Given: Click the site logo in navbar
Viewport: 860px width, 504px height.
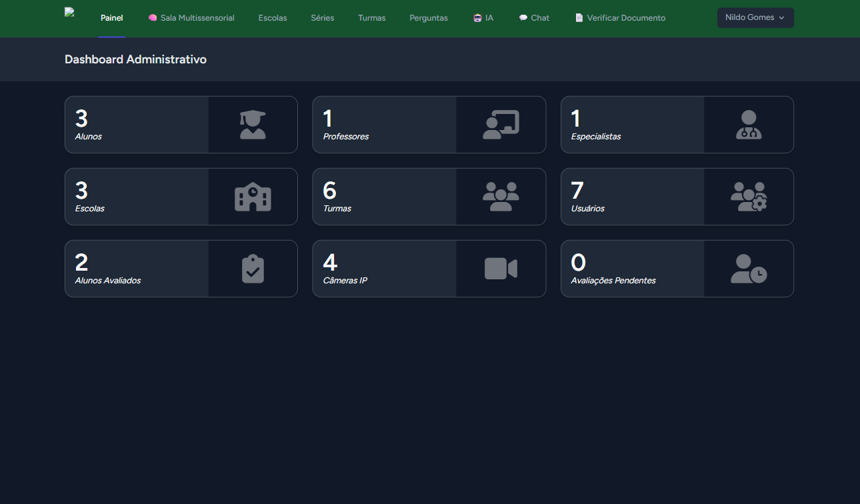Looking at the screenshot, I should pyautogui.click(x=70, y=13).
